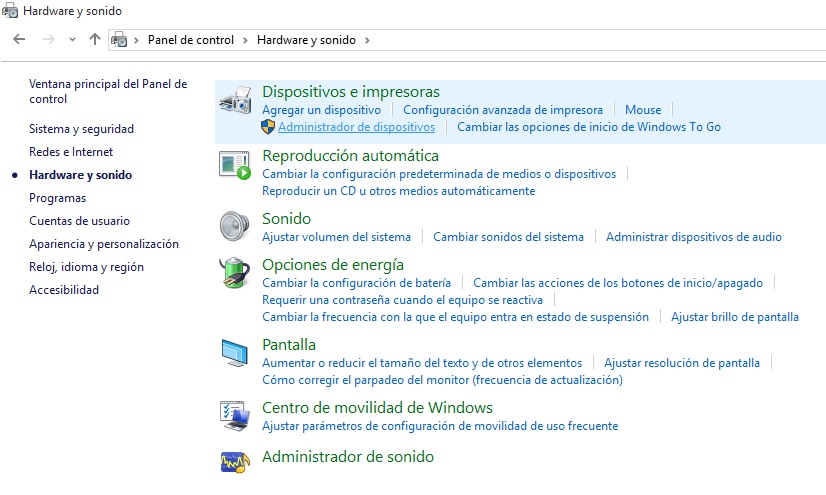Click Ajustar volumen del sistema link
Image resolution: width=826 pixels, height=495 pixels.
(x=336, y=237)
